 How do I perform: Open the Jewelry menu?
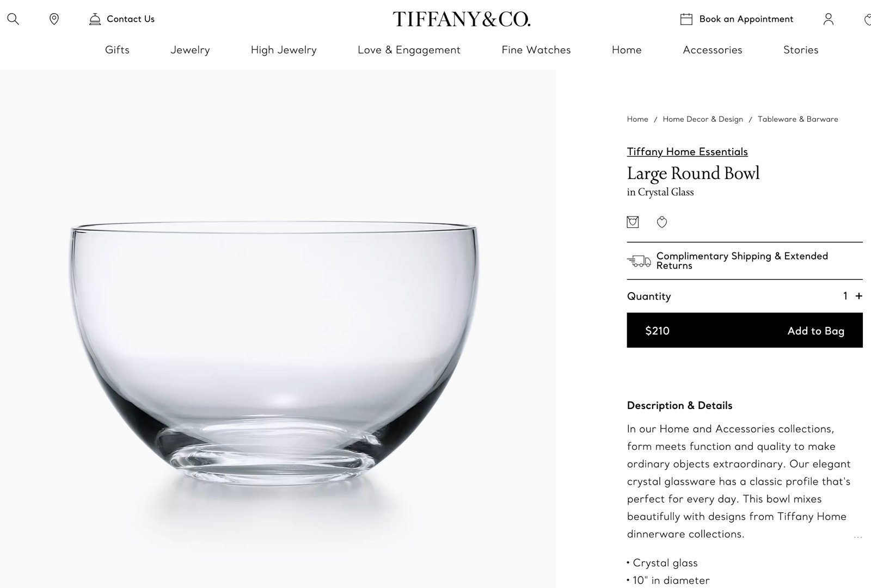pyautogui.click(x=190, y=50)
